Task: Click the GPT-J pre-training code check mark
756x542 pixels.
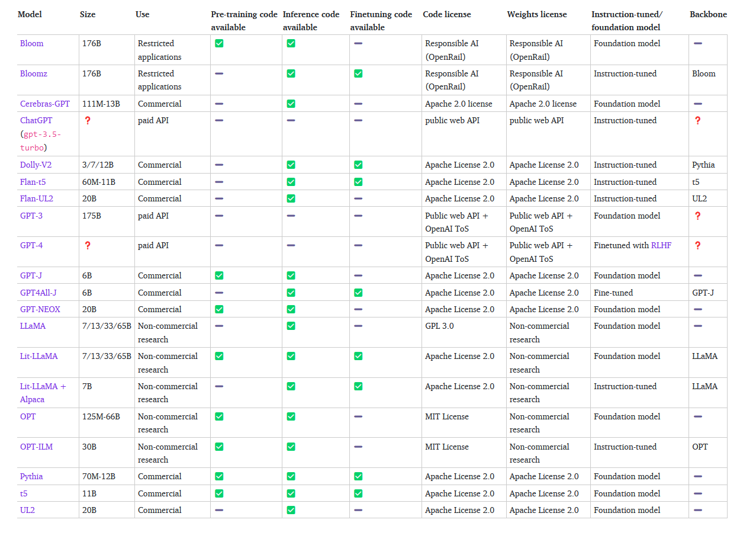Action: 219,275
